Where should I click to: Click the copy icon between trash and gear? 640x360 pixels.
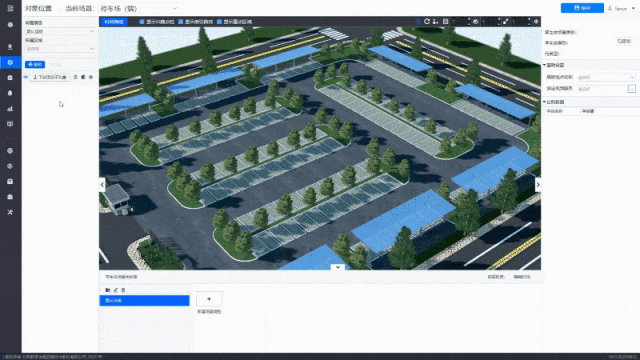(x=83, y=77)
